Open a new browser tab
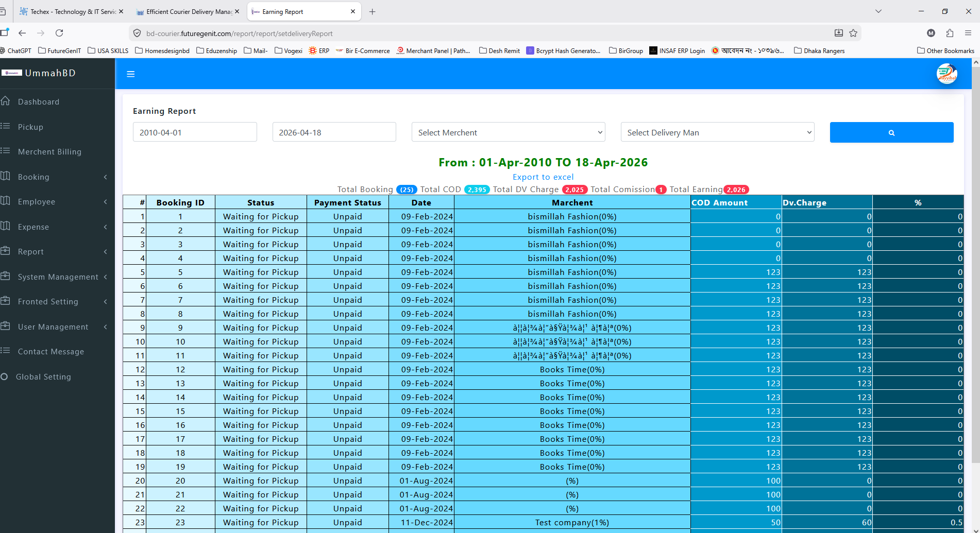 pyautogui.click(x=372, y=11)
